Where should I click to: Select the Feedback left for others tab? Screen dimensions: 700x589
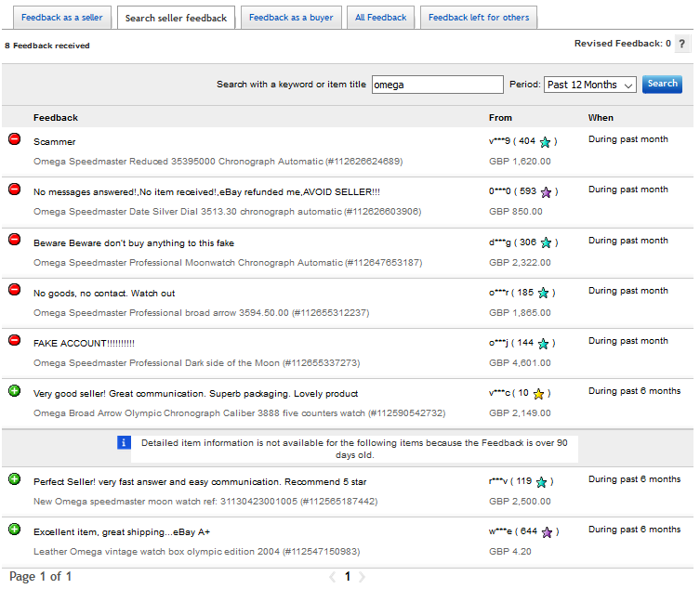[x=479, y=18]
